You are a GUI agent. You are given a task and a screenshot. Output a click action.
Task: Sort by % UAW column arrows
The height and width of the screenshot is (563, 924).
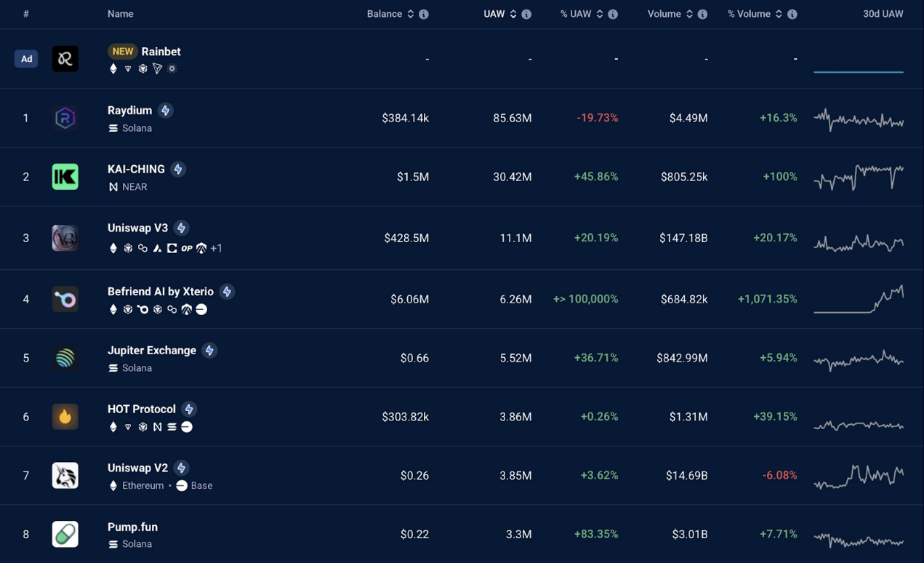point(600,15)
